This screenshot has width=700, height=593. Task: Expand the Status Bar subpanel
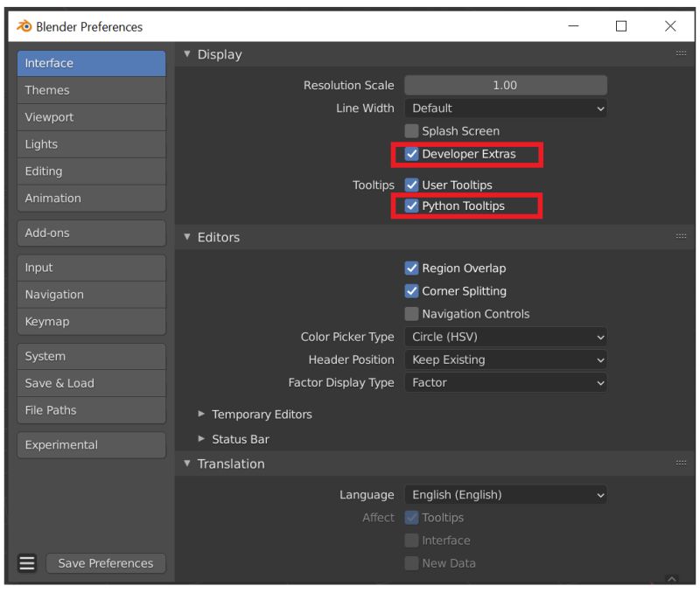(x=201, y=439)
